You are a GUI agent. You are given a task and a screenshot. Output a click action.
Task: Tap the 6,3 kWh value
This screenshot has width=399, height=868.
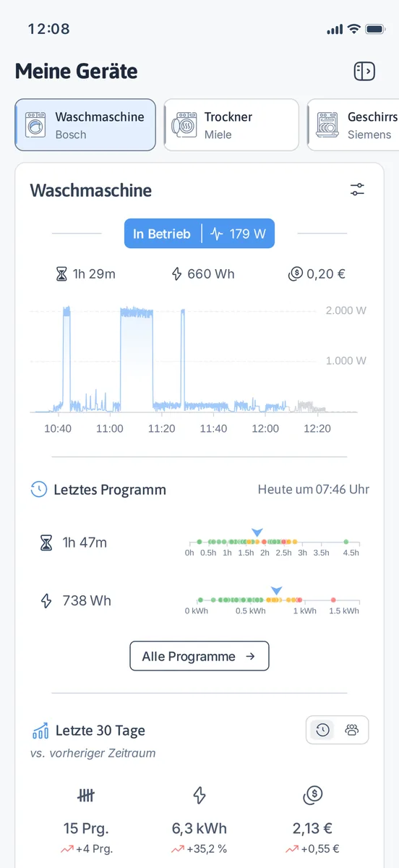(199, 829)
